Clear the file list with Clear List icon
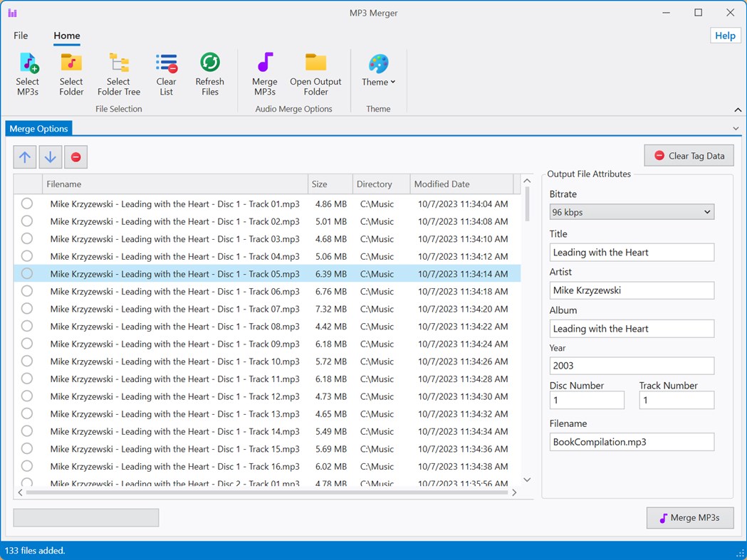 pos(166,73)
